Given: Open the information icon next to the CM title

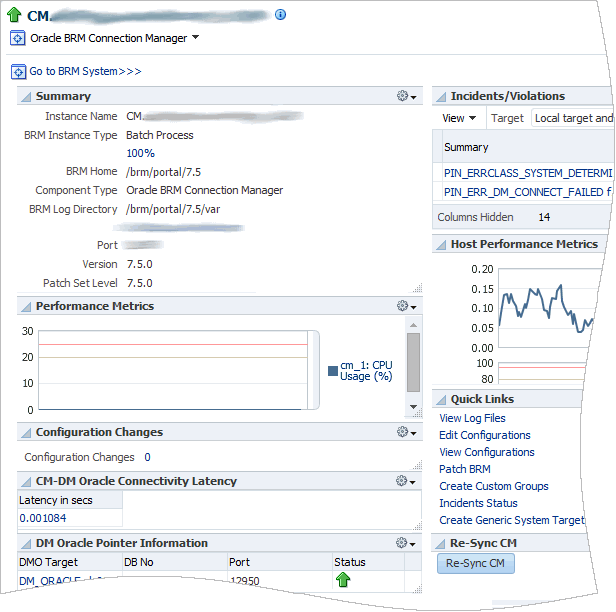Looking at the screenshot, I should 280,15.
